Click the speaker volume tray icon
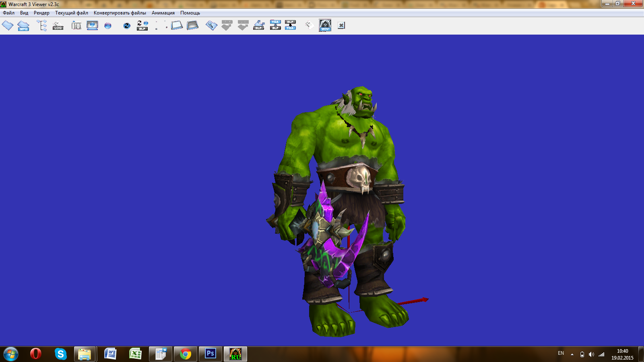The image size is (644, 362). (x=591, y=354)
